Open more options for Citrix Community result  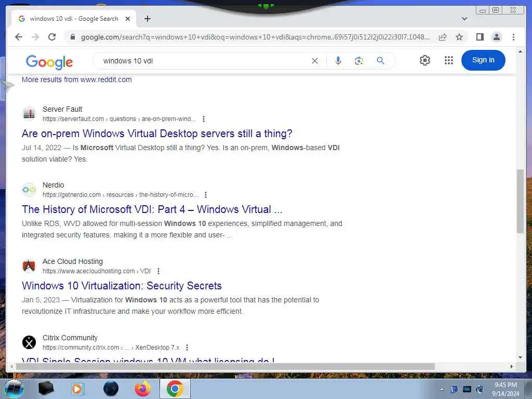click(x=187, y=348)
